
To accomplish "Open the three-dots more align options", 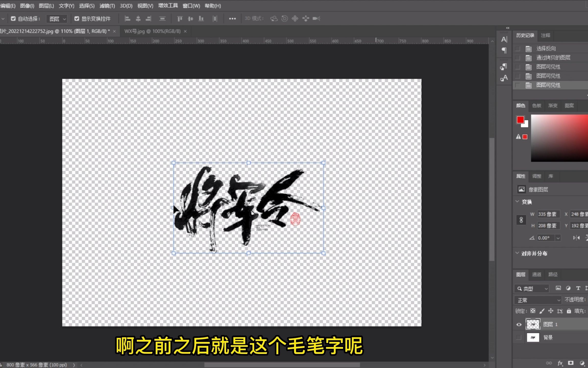I will [x=232, y=19].
